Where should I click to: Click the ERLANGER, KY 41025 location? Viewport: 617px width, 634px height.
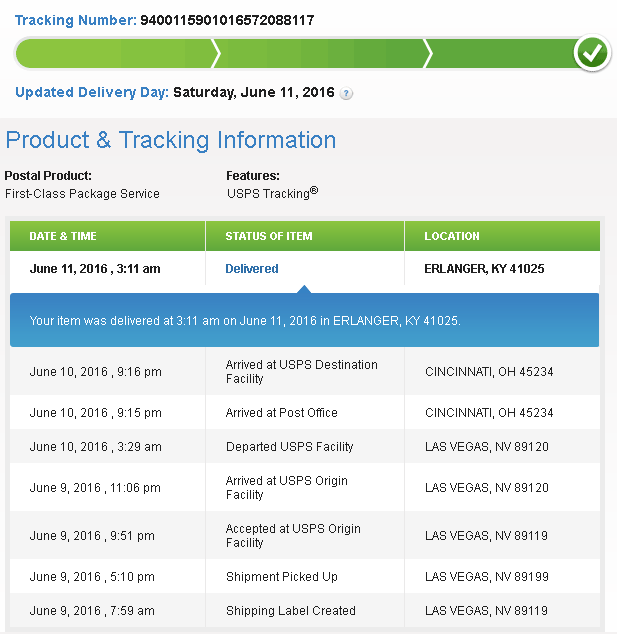(x=484, y=269)
